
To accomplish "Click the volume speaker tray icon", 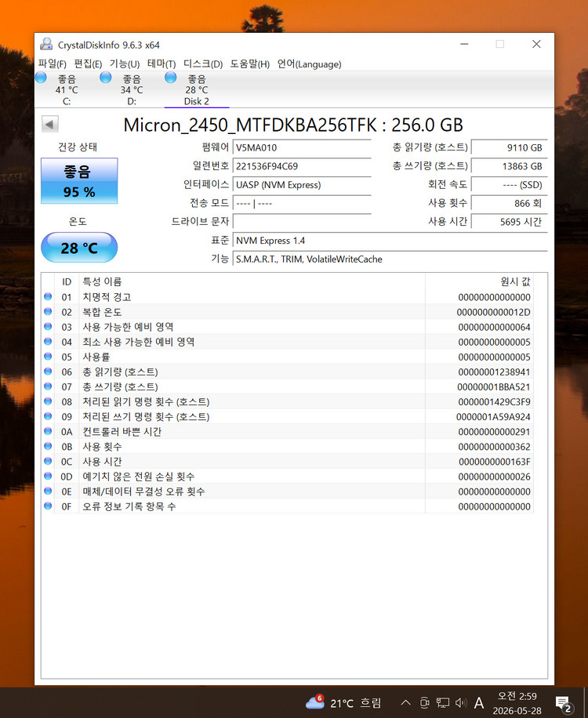I will [461, 702].
